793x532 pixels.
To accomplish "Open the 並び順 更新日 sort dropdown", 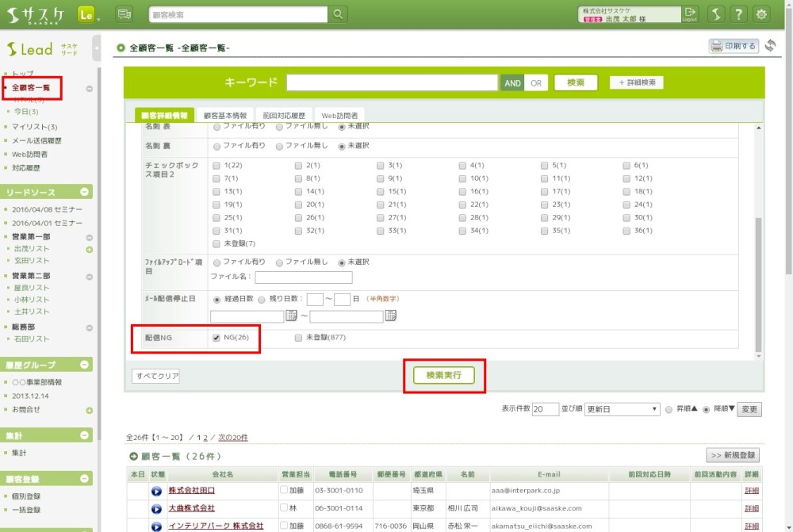I will coord(622,410).
